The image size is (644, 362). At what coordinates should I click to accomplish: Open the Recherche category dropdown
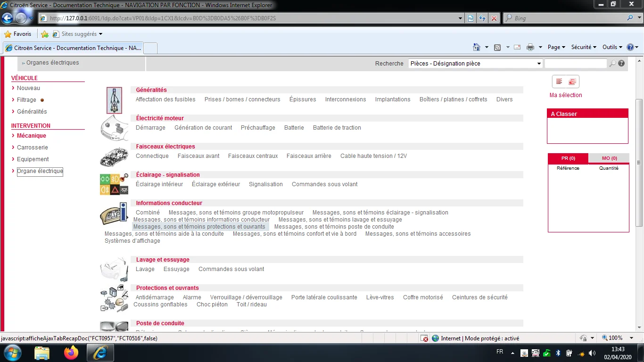[476, 63]
